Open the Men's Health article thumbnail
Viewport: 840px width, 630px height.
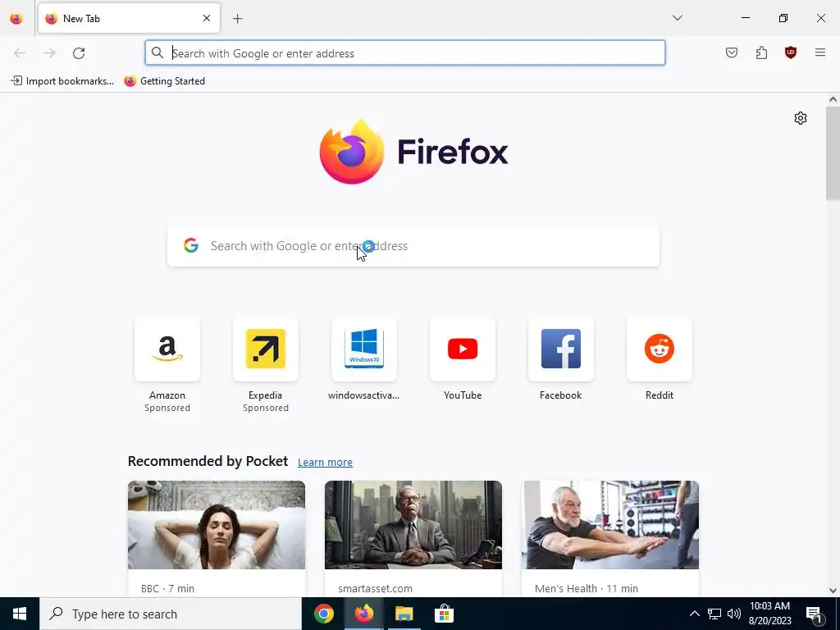click(610, 525)
